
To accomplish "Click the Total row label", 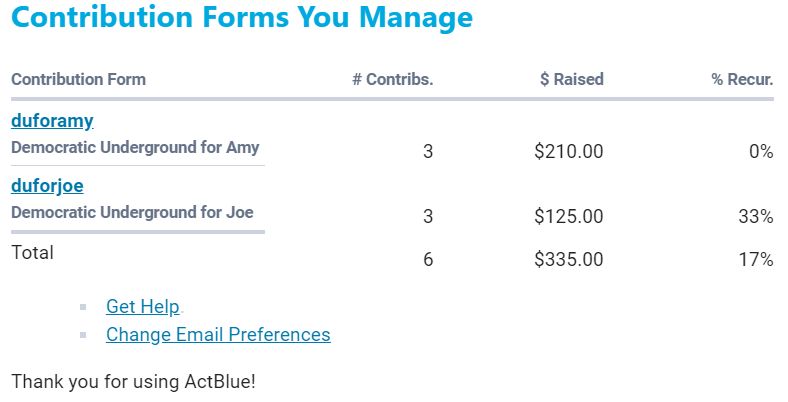I will (x=32, y=253).
